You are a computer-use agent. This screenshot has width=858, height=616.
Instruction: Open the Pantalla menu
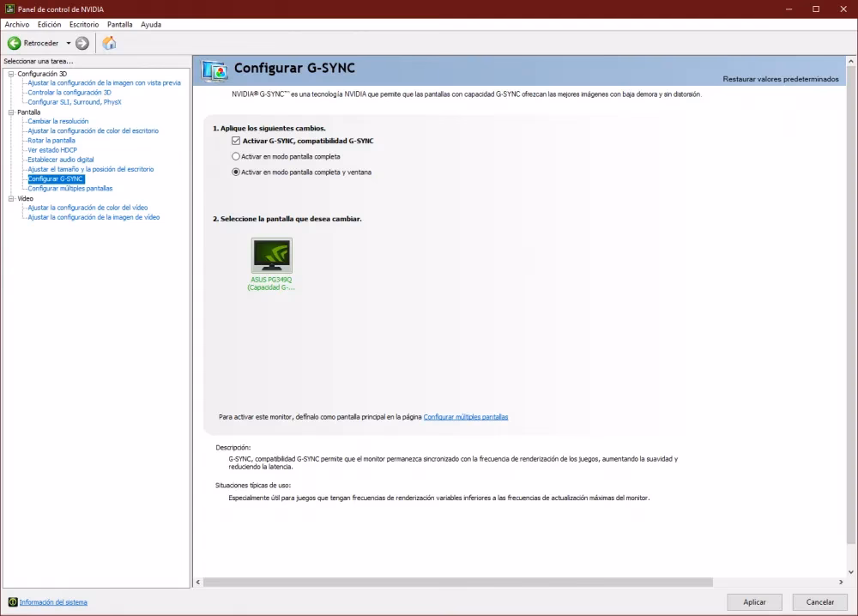[120, 25]
